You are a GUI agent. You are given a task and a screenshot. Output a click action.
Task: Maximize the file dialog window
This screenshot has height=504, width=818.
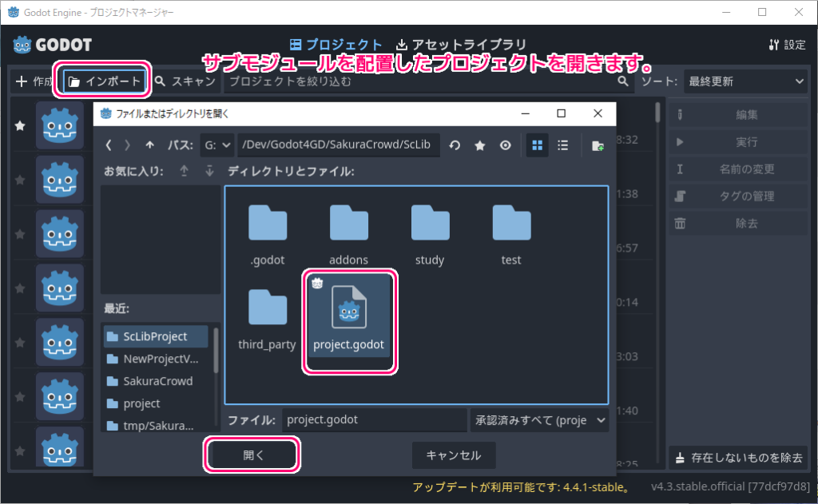[562, 113]
